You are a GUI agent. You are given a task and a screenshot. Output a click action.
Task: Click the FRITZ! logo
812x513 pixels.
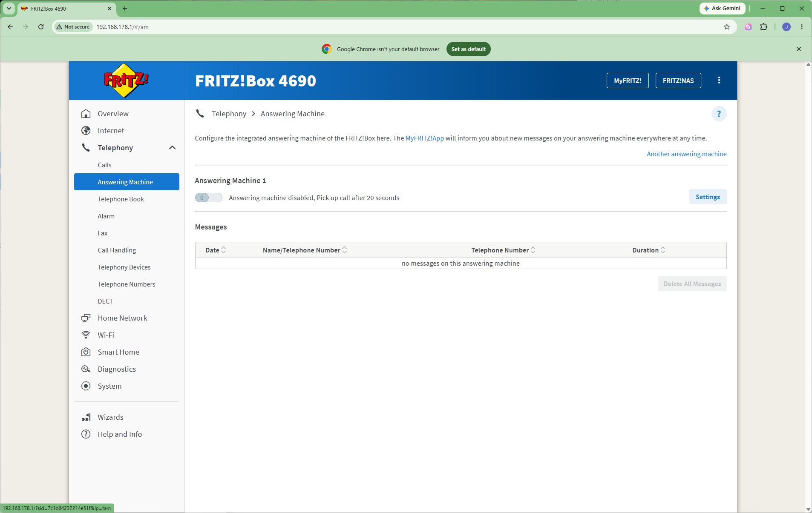click(x=127, y=80)
